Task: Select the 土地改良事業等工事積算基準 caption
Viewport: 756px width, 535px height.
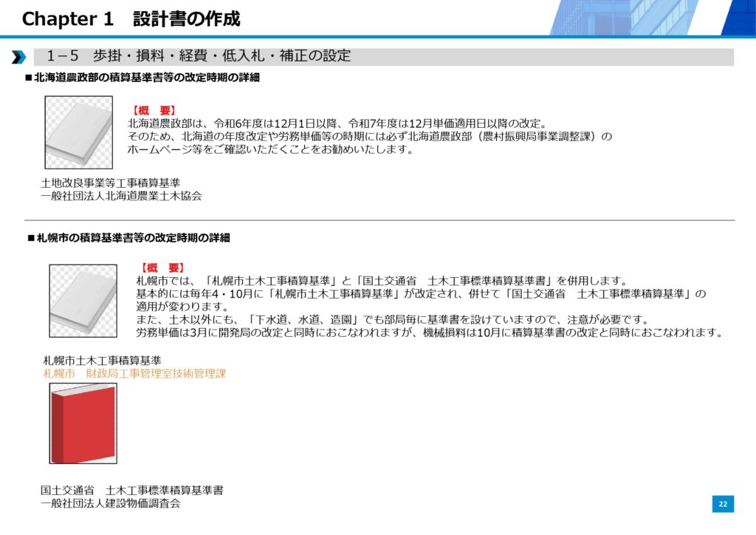Action: (x=110, y=183)
